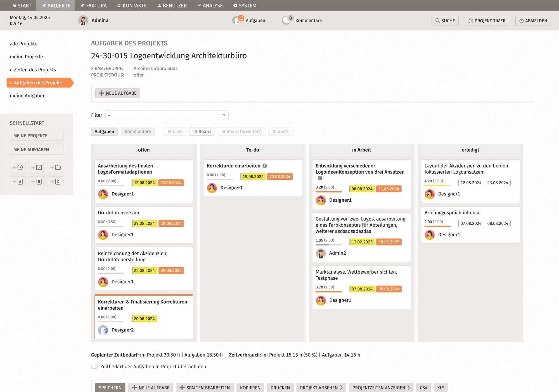The width and height of the screenshot is (559, 392).
Task: Open the Aufgaben notification icon with badge 13
Action: (x=237, y=20)
